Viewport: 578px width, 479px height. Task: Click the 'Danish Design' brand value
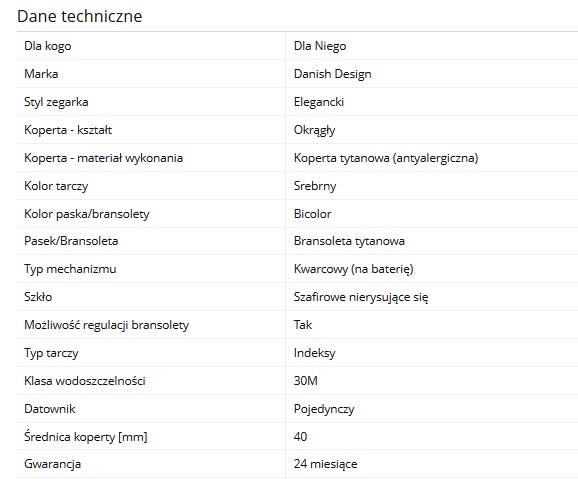click(x=332, y=74)
